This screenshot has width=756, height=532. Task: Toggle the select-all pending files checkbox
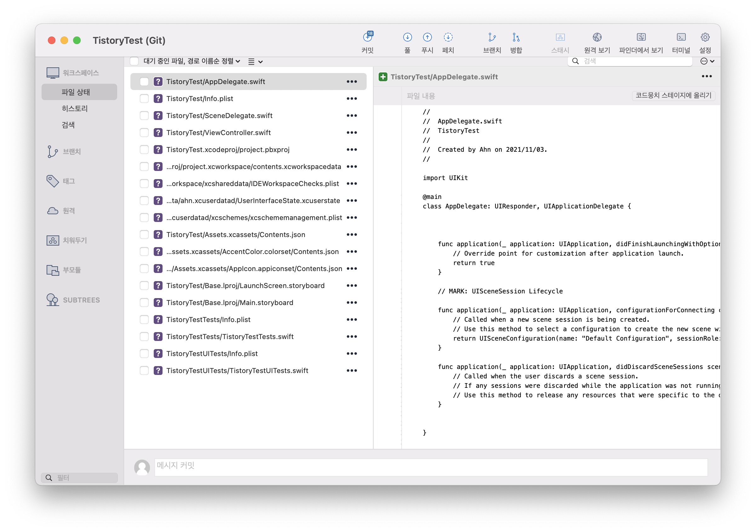pyautogui.click(x=134, y=61)
